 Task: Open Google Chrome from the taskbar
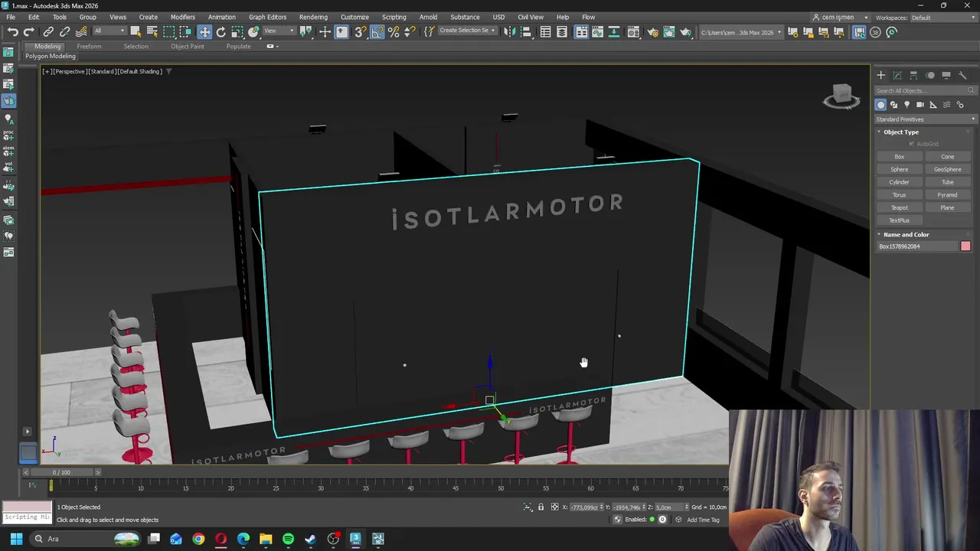tap(198, 539)
